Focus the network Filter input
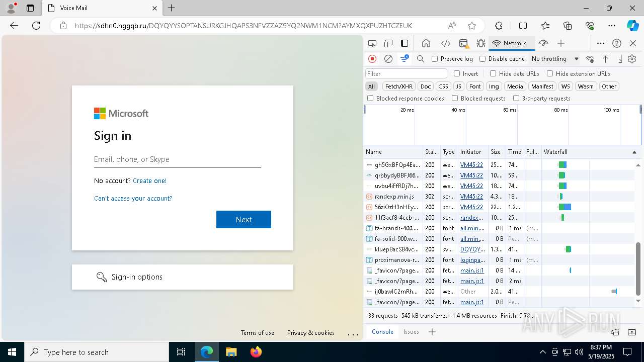 (x=406, y=73)
